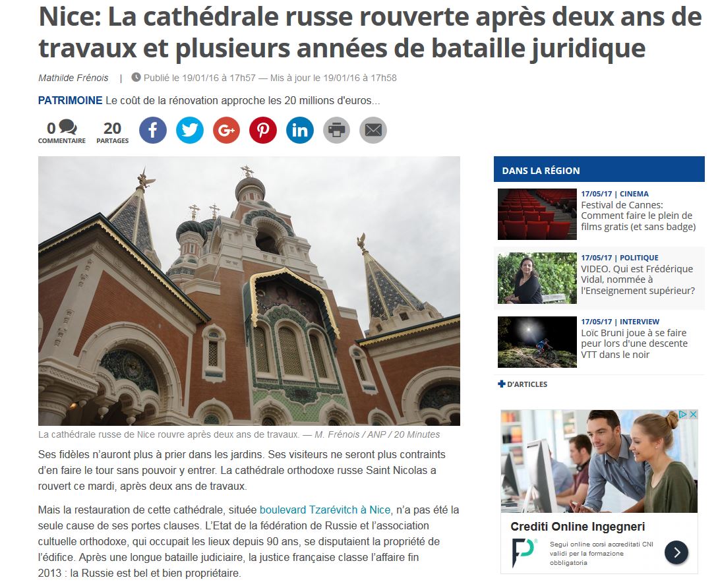Click the Russian cathedral main photo
Viewport: 718px width, 588px height.
click(249, 291)
